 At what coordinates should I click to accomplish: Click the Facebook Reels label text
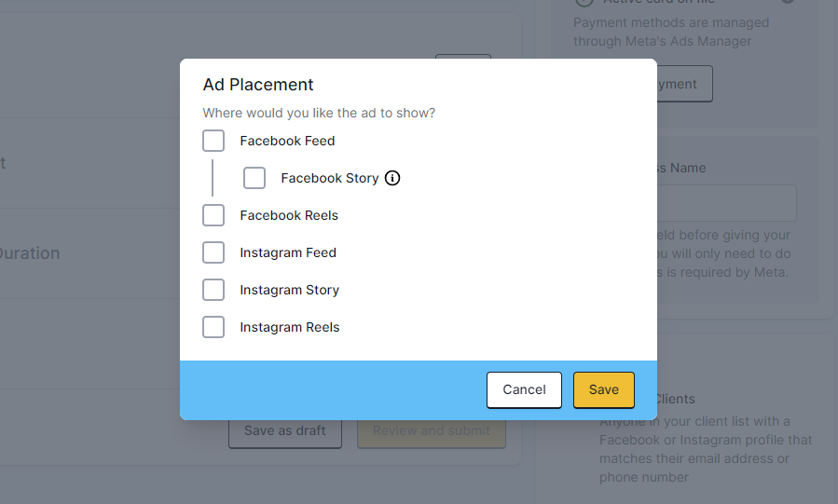click(x=289, y=215)
